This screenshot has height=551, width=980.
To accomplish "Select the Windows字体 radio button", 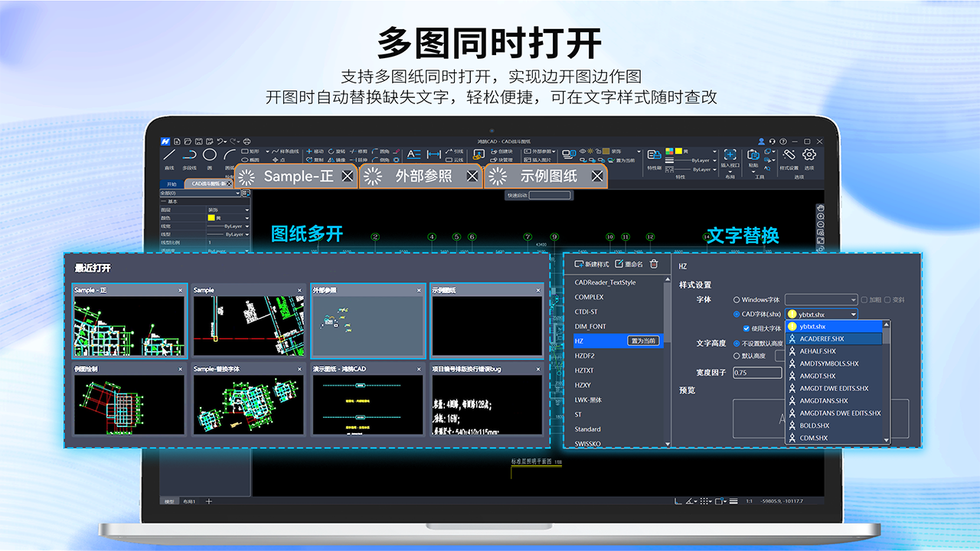I will [736, 300].
